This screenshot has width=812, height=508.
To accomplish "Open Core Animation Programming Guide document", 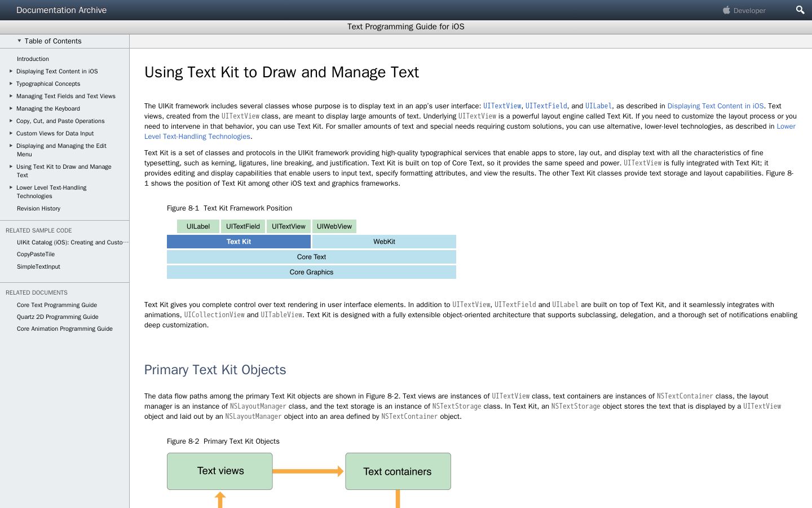I will point(65,329).
